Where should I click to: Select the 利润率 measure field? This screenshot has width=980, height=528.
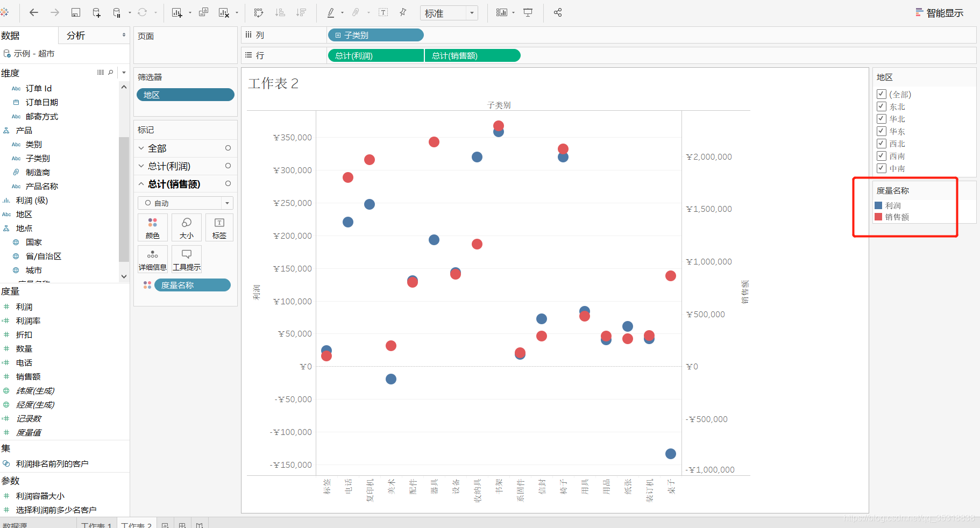(28, 320)
